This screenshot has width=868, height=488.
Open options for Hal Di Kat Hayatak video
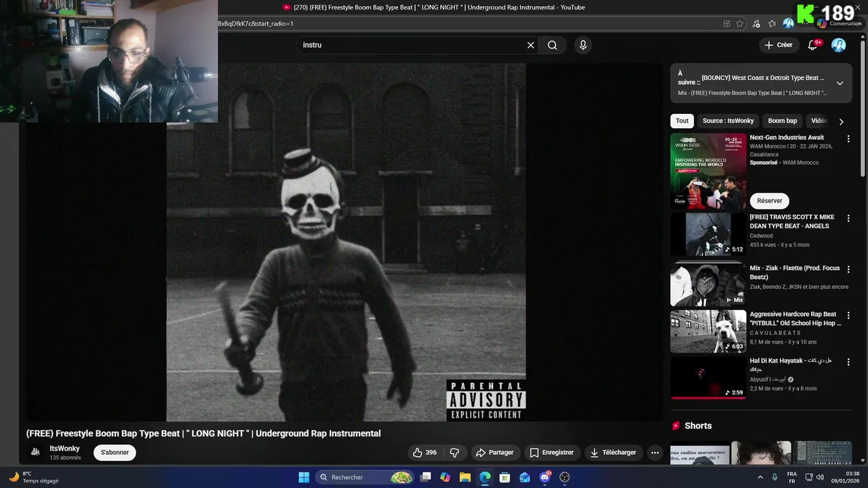point(848,363)
